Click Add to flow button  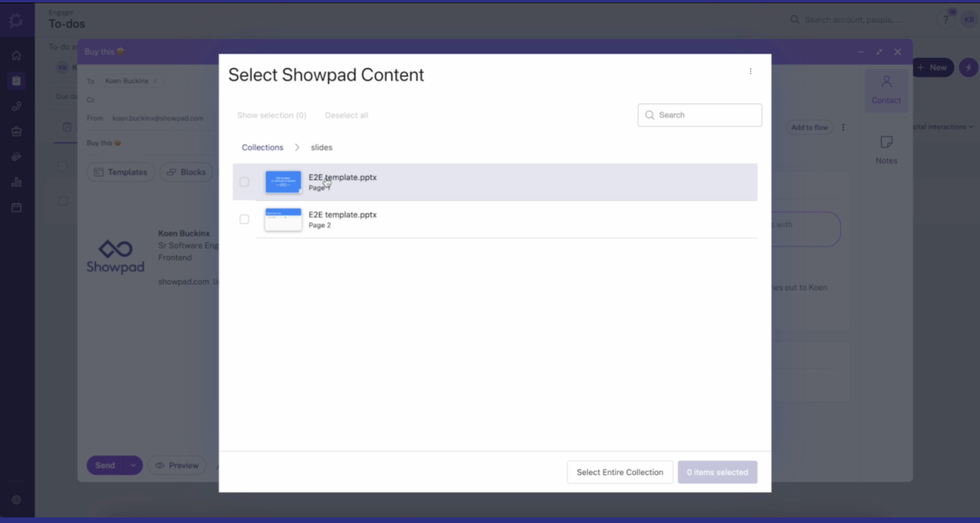pyautogui.click(x=809, y=127)
